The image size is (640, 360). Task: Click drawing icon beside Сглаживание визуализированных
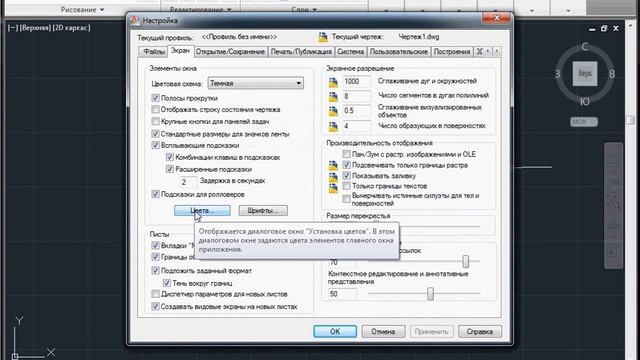tap(333, 111)
